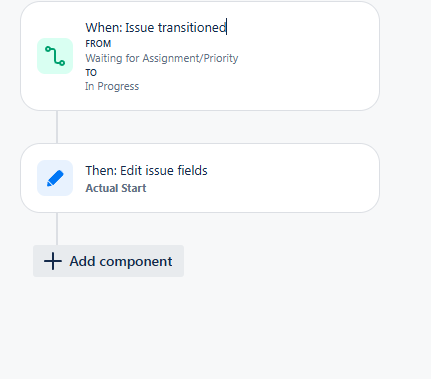Open the 'Then: Edit issue fields' action
431x379 pixels.
(200, 178)
